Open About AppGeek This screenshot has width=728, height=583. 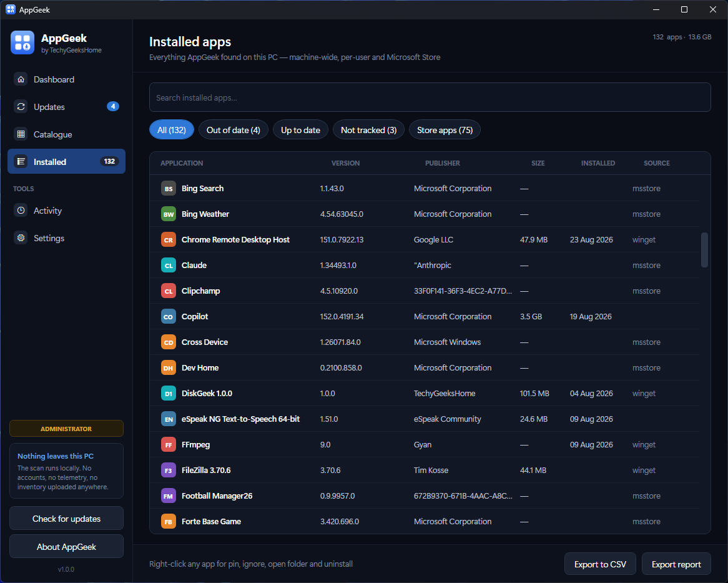point(66,547)
